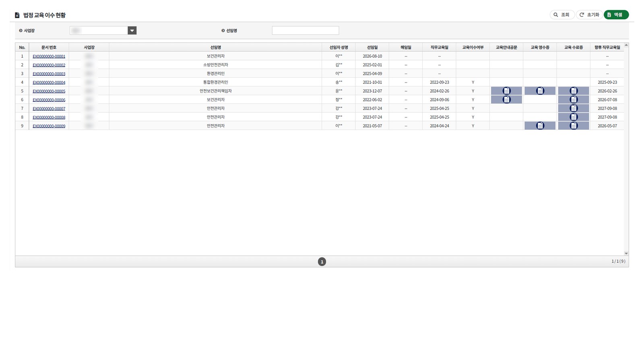
Task: Sort by 선임명 column header
Action: click(x=215, y=47)
